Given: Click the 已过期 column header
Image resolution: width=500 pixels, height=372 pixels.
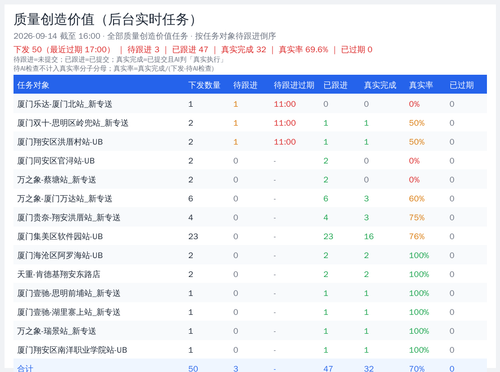Looking at the screenshot, I should (462, 85).
